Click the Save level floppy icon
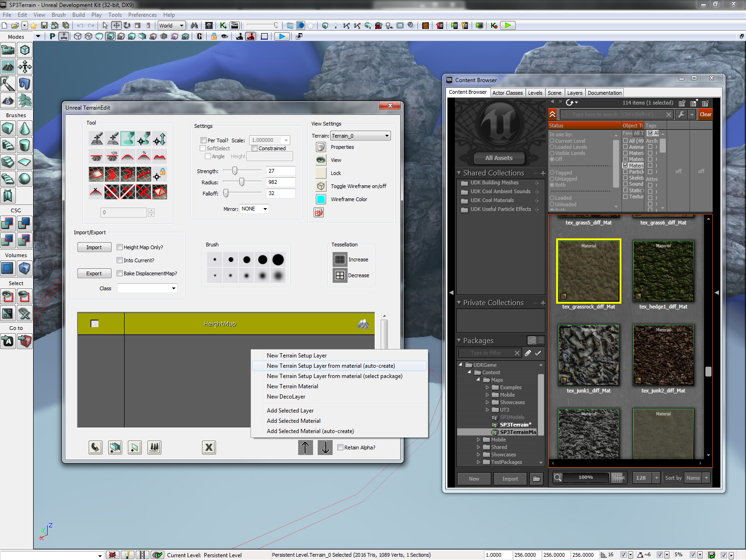746x560 pixels. (x=44, y=26)
